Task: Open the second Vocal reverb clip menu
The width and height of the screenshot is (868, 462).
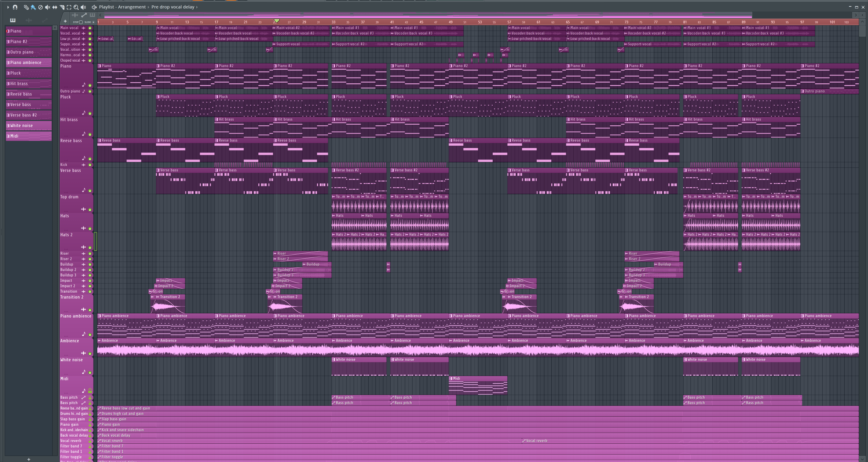Action: coord(524,441)
